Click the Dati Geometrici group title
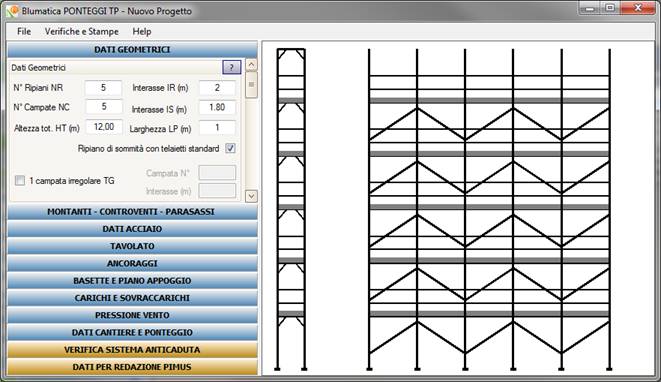 pyautogui.click(x=38, y=68)
